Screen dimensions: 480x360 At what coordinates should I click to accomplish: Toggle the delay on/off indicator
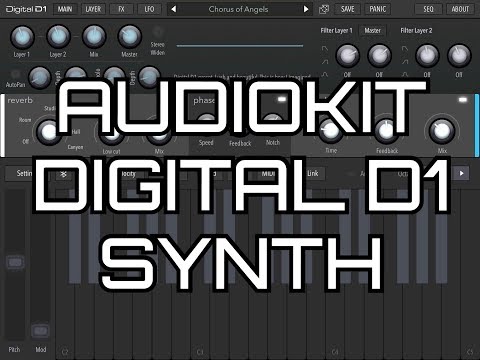[x=463, y=100]
